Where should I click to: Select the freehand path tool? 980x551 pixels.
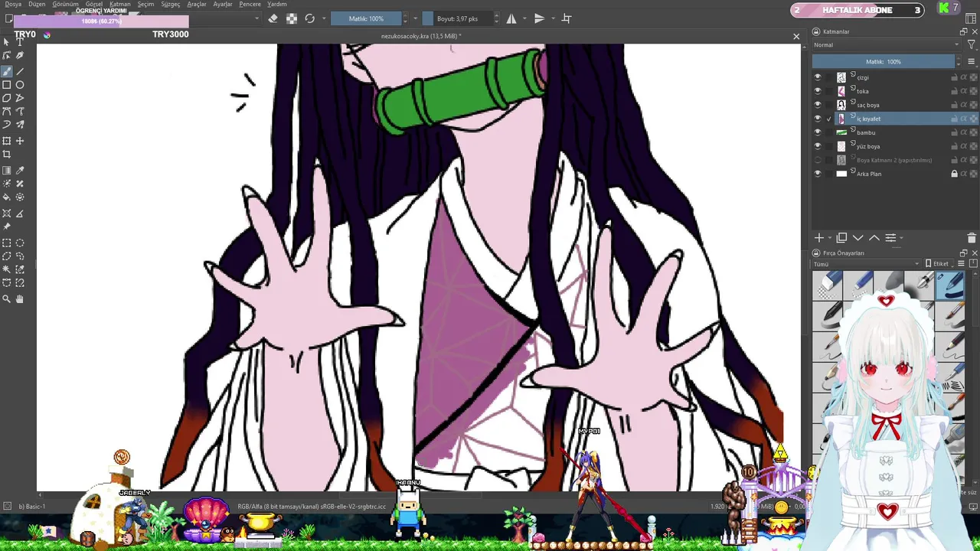20,112
